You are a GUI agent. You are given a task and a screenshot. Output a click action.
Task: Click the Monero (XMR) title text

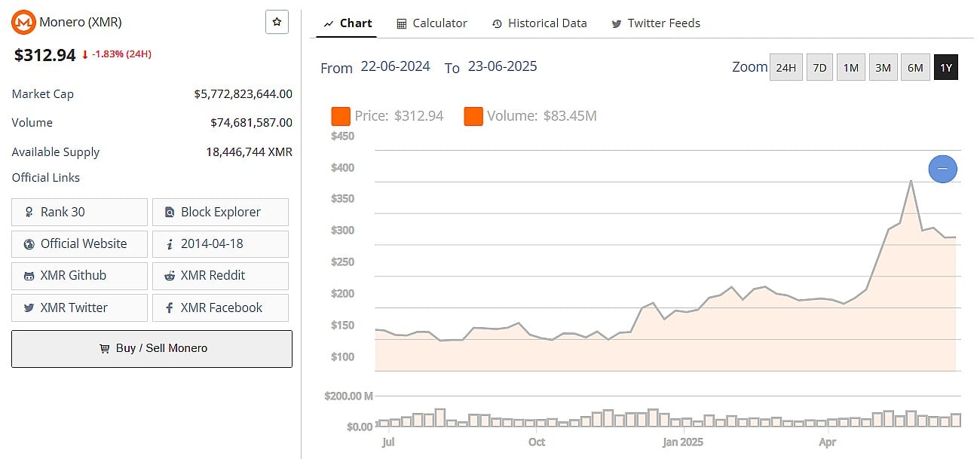(x=81, y=23)
